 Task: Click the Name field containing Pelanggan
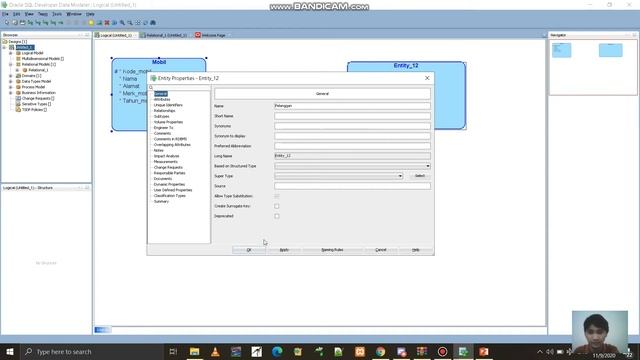(x=352, y=106)
